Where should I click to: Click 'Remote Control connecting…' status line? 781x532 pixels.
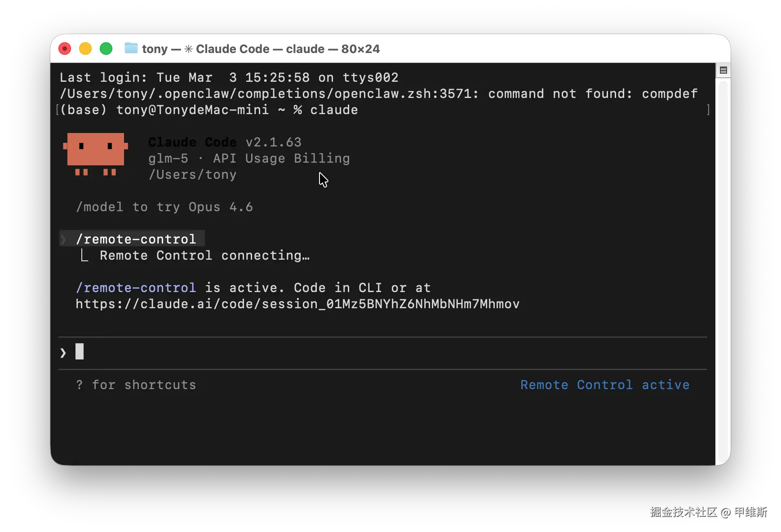point(204,256)
